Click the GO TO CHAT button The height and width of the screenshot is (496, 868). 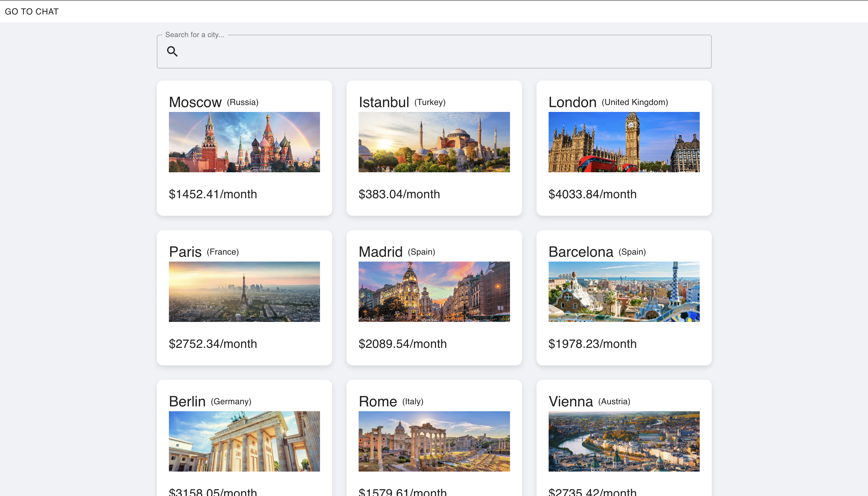point(32,11)
